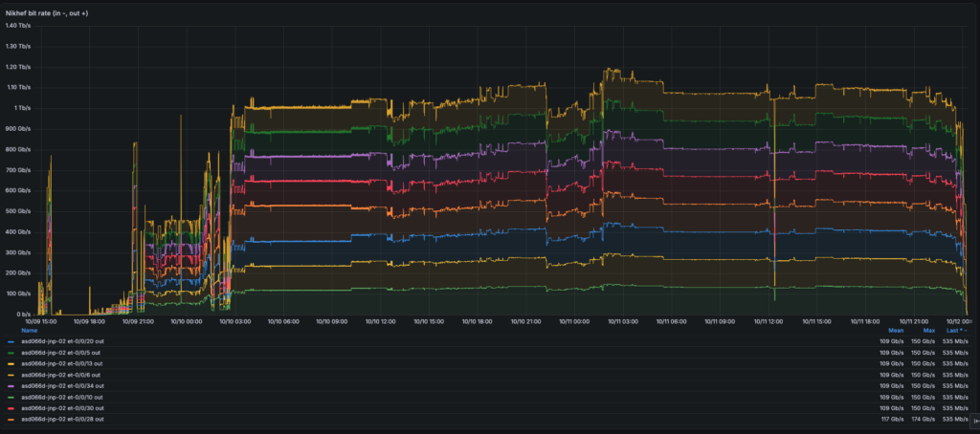The image size is (980, 434).
Task: Click the 117 Gb/s mean value for et-0/0/28
Action: (x=891, y=419)
